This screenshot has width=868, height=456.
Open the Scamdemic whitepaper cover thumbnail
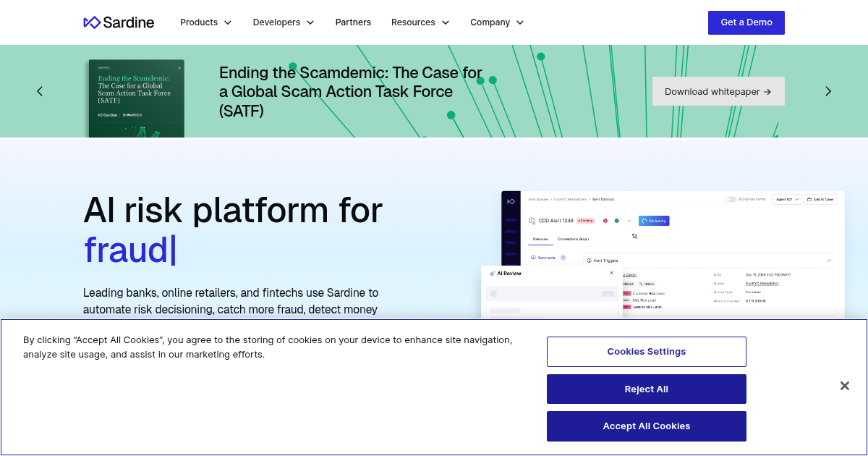137,98
